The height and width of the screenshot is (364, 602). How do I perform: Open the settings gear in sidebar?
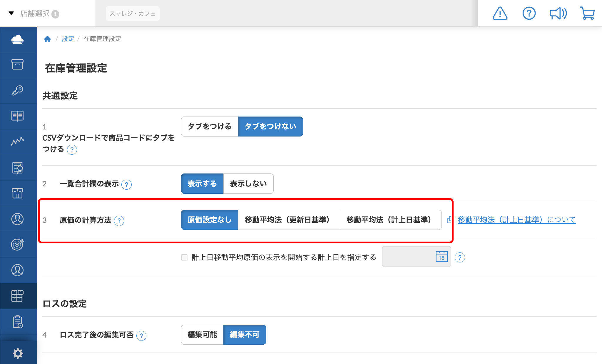tap(18, 353)
